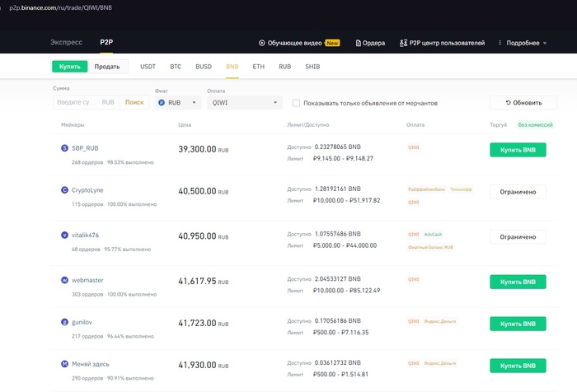Click the New badge near Обучающее видео
The height and width of the screenshot is (392, 577).
[332, 43]
